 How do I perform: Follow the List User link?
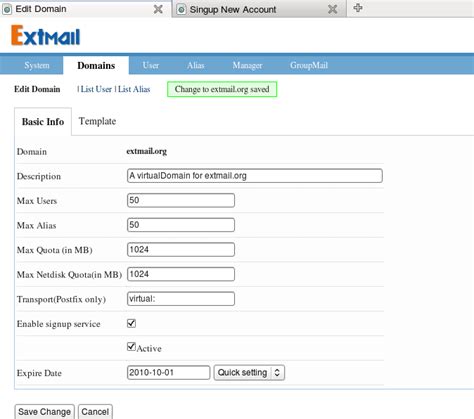[96, 89]
